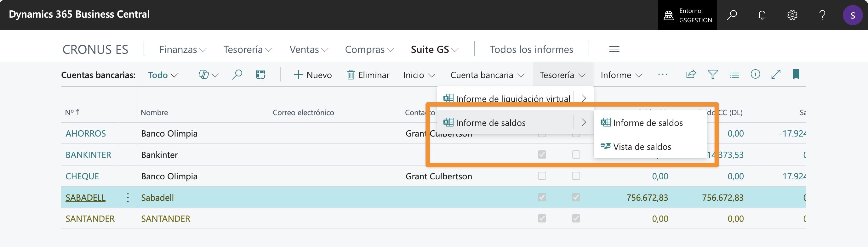Viewport: 868px width, 247px height.
Task: Open user account avatar S
Action: click(853, 15)
